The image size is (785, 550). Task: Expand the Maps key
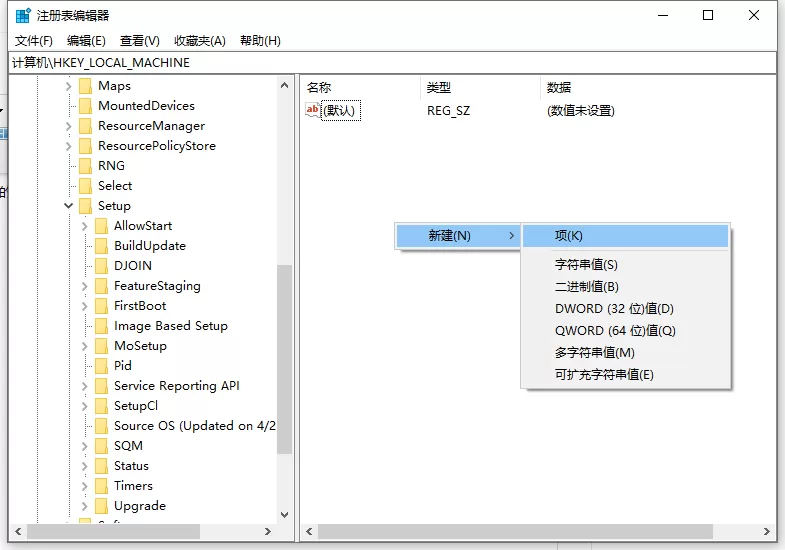69,86
